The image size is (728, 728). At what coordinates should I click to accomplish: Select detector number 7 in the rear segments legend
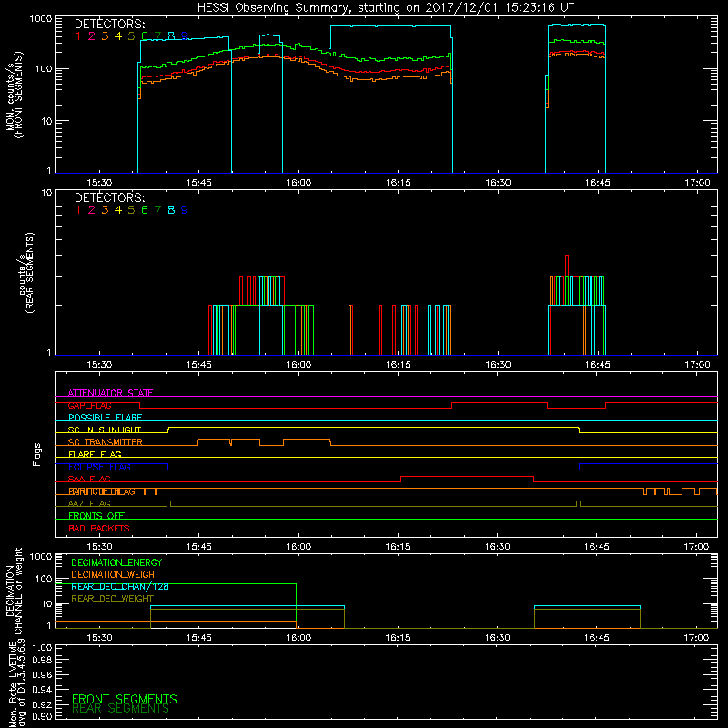pyautogui.click(x=157, y=210)
